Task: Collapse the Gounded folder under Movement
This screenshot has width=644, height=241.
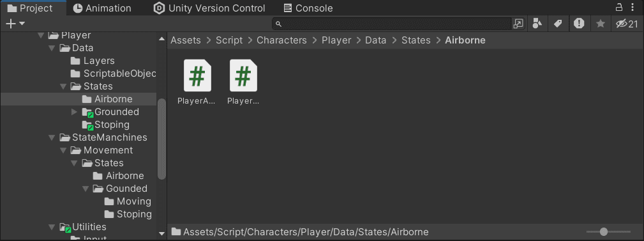Action: 85,189
